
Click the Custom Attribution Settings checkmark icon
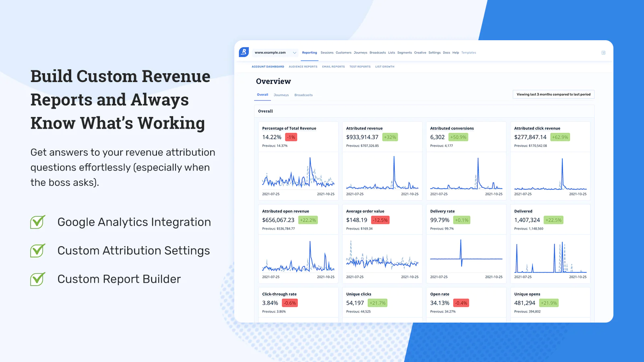pos(38,250)
